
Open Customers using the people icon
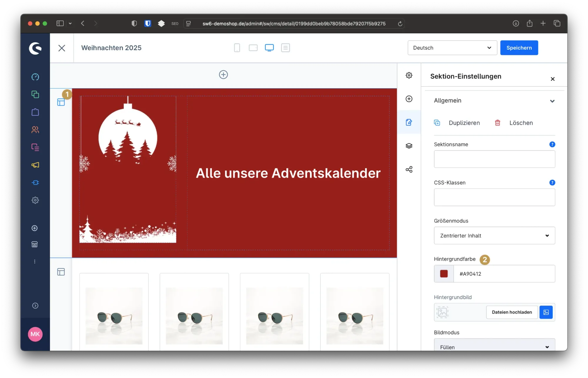[x=35, y=130]
